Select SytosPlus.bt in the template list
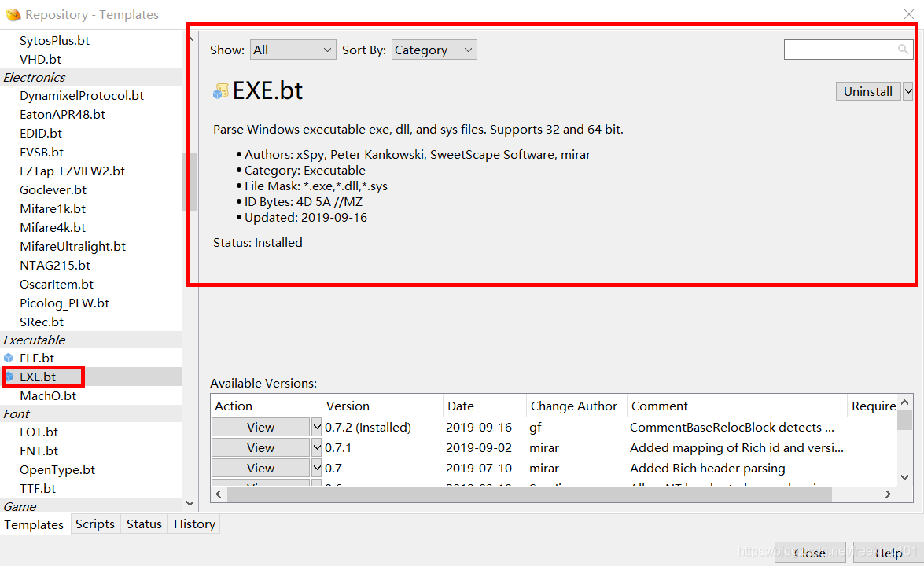Image resolution: width=924 pixels, height=566 pixels. tap(54, 40)
